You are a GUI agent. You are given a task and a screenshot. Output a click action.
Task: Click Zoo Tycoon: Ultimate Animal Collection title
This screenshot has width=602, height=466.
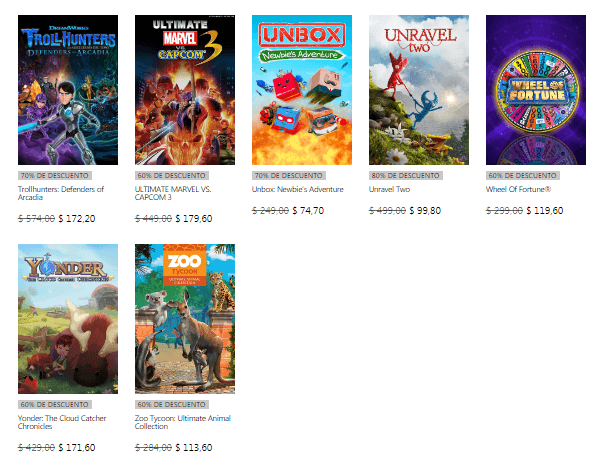(183, 422)
